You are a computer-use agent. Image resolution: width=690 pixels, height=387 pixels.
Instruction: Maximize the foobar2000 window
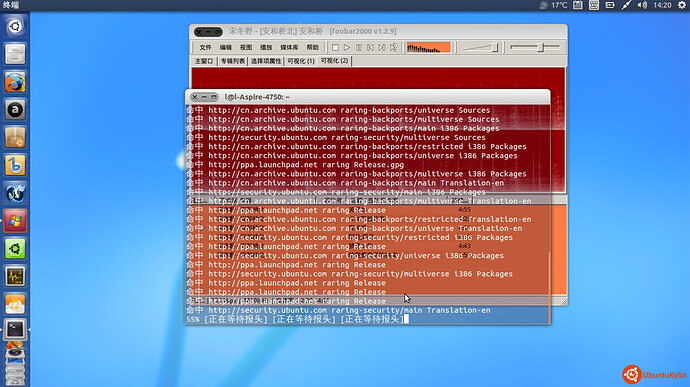click(x=217, y=32)
